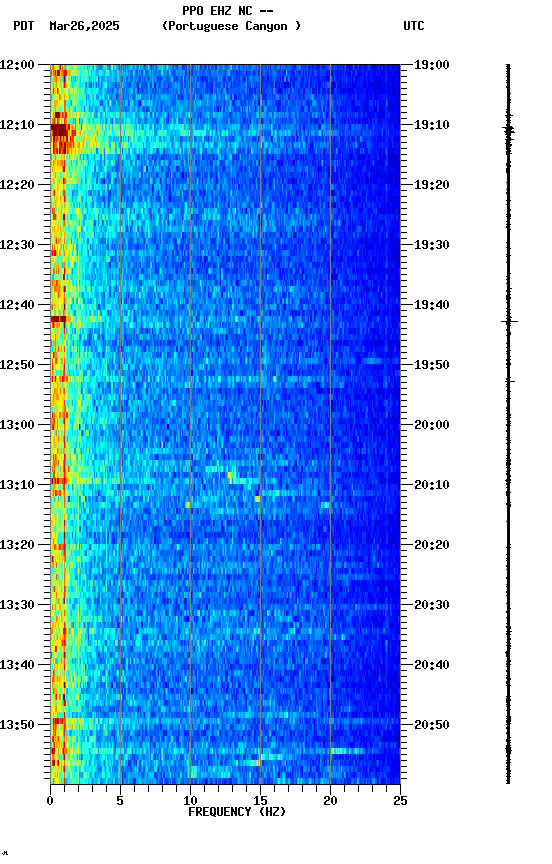Screen dimensions: 552x864
Task: Click the 0 Hz axis tick label
Action: coord(50,801)
